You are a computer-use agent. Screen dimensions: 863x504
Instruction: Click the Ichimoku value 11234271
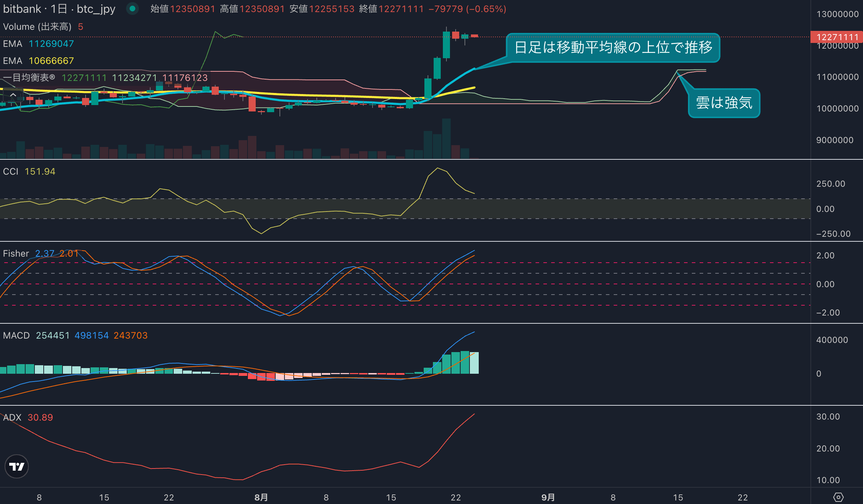135,78
